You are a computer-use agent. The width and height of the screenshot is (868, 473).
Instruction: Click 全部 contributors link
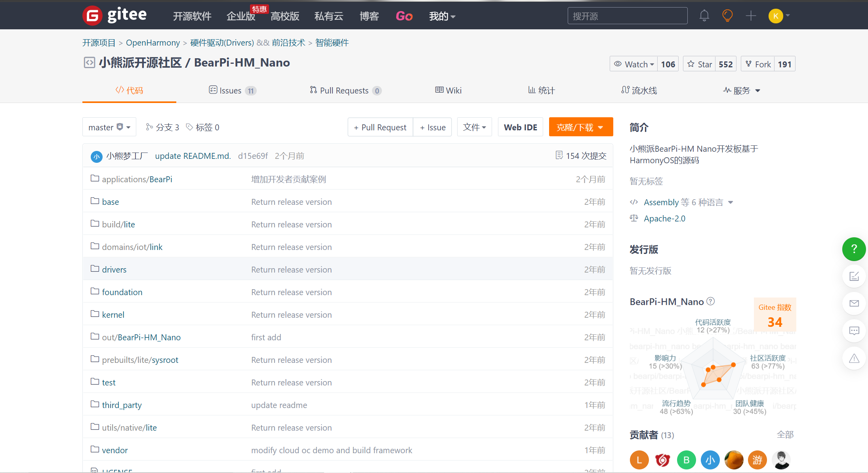(x=785, y=435)
